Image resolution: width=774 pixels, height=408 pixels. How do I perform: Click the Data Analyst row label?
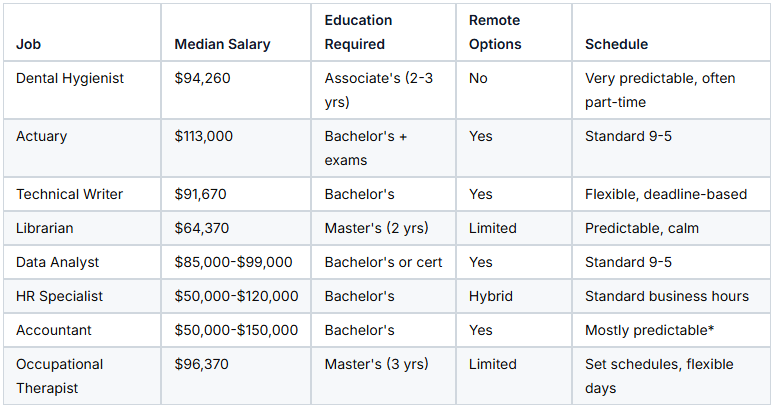pyautogui.click(x=58, y=262)
